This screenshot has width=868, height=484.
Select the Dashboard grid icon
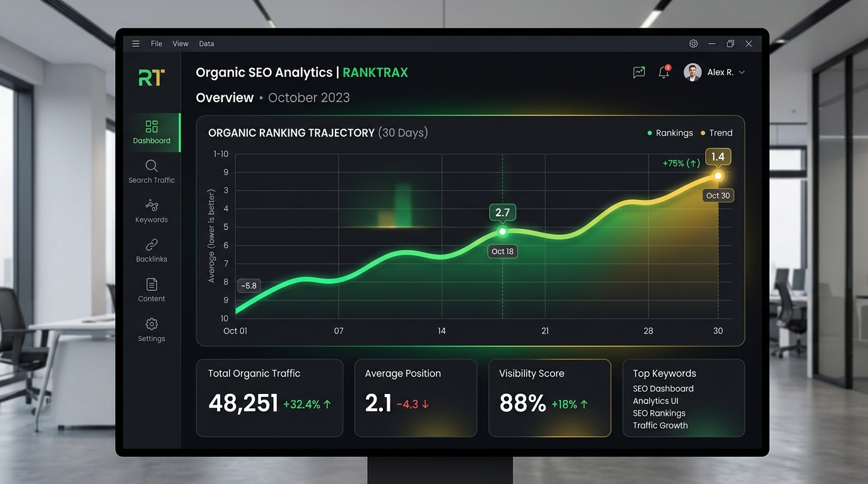(151, 126)
